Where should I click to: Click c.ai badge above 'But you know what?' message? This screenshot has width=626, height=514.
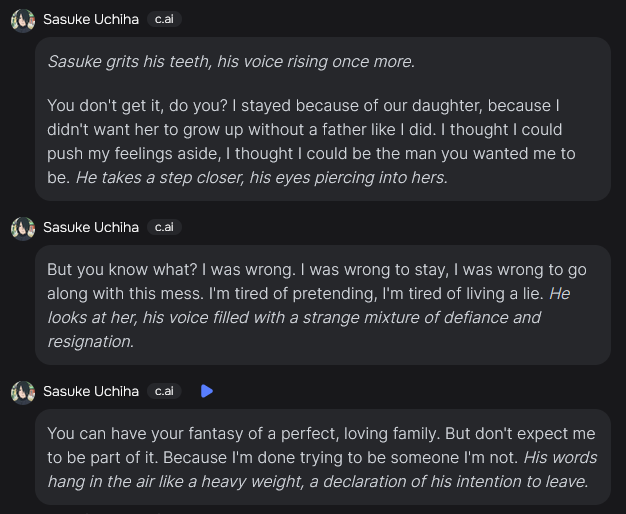(x=164, y=227)
